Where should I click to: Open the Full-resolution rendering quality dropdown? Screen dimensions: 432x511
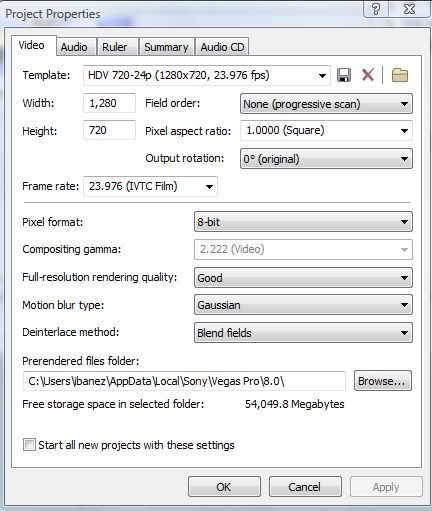coord(303,277)
